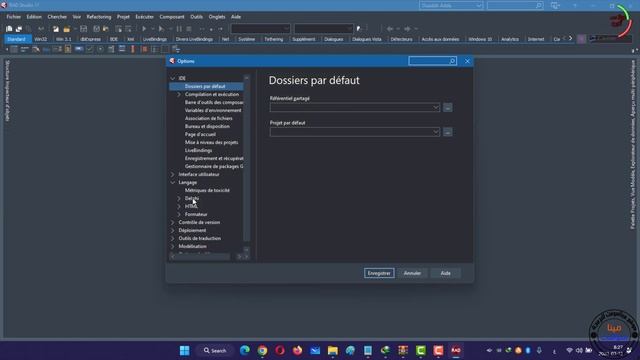This screenshot has height=360, width=640.
Task: Browse for Projet par défaut folder (… button)
Action: pyautogui.click(x=448, y=132)
